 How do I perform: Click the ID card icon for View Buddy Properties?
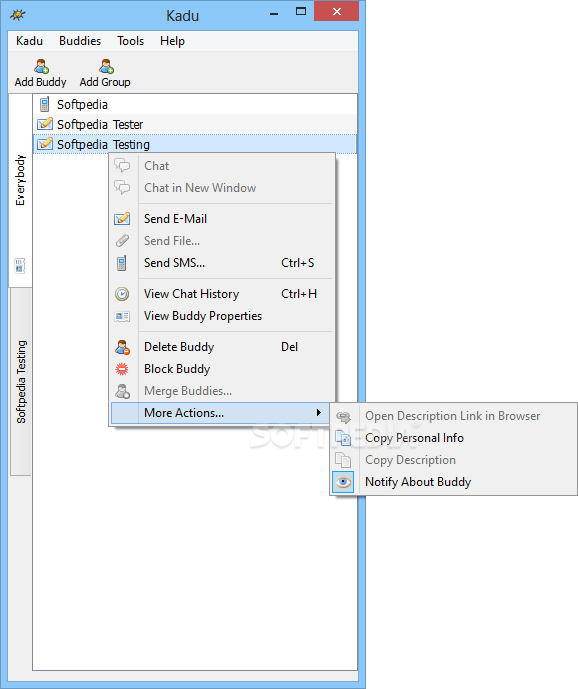pos(122,316)
